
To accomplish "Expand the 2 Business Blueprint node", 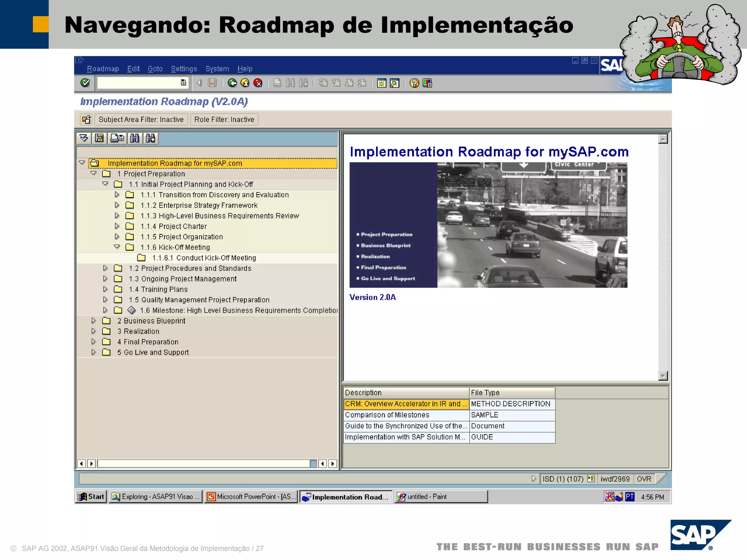I will click(x=94, y=320).
